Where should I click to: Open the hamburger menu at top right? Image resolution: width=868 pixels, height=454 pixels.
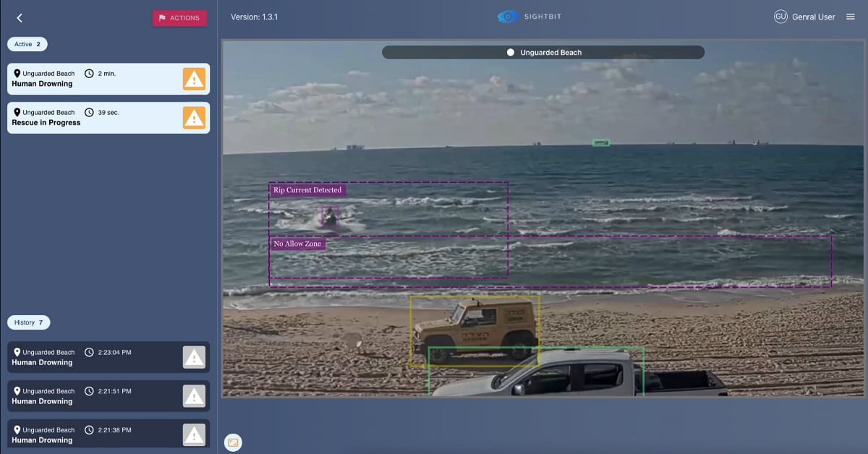tap(851, 17)
